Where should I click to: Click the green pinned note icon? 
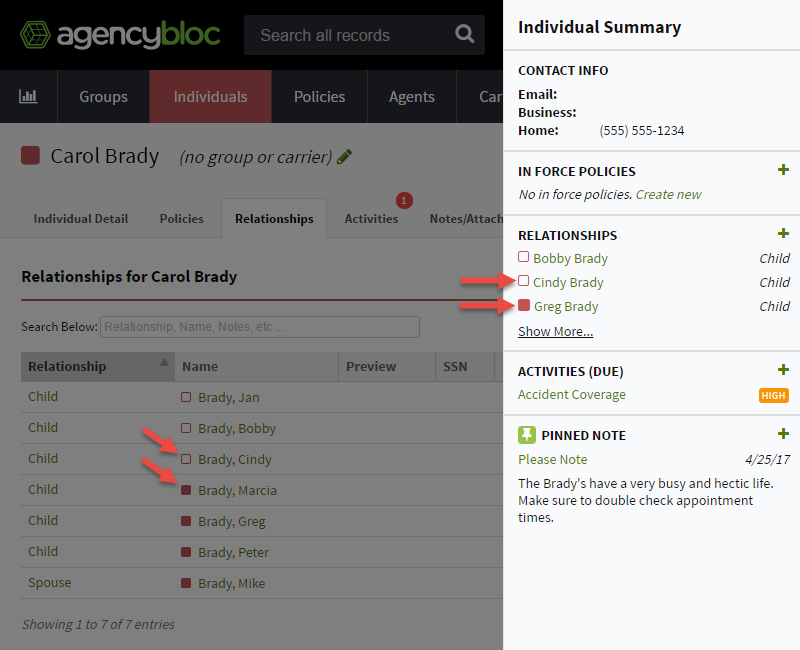pyautogui.click(x=525, y=434)
